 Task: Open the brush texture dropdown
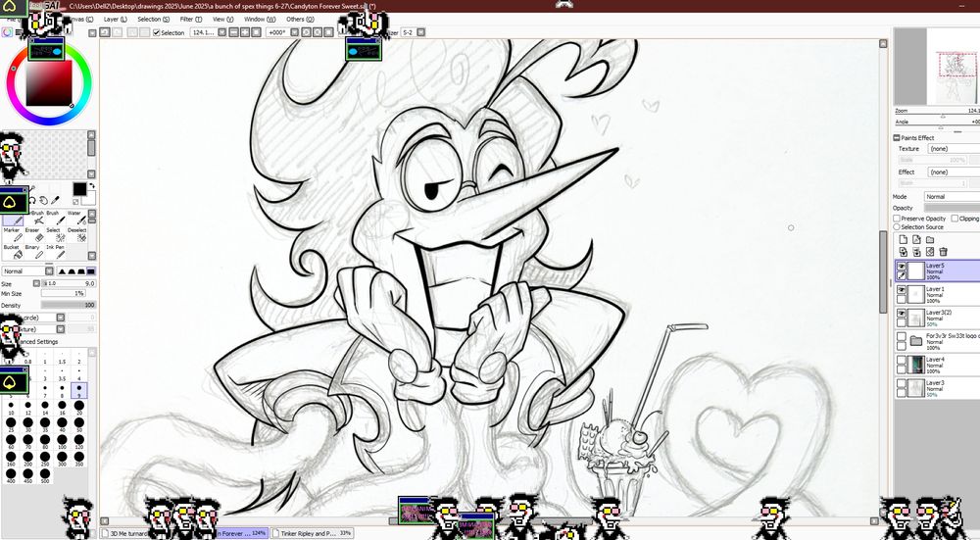tap(60, 328)
